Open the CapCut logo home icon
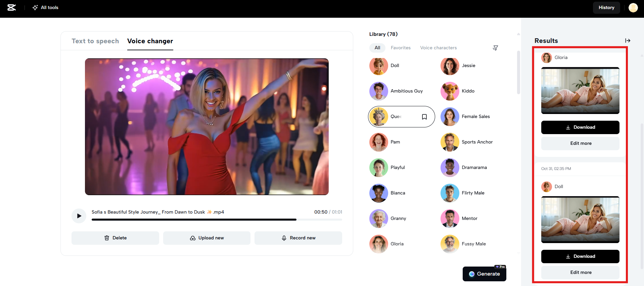Viewport: 644px width, 286px height. (12, 7)
